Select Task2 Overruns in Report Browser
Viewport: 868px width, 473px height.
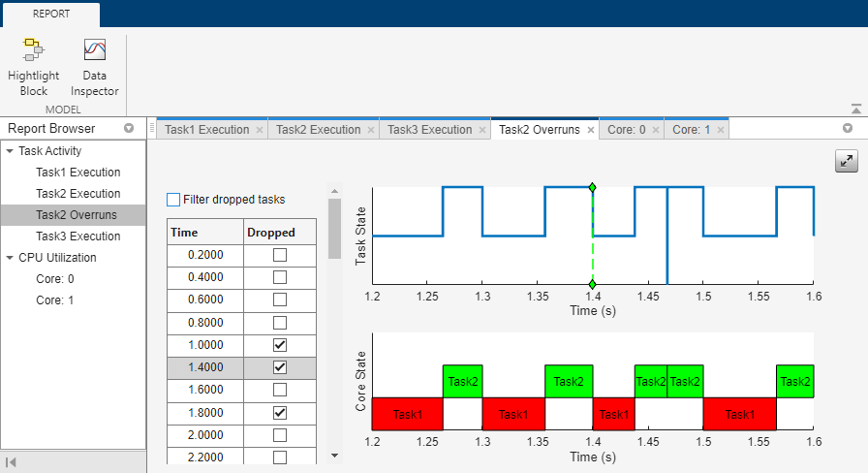73,215
